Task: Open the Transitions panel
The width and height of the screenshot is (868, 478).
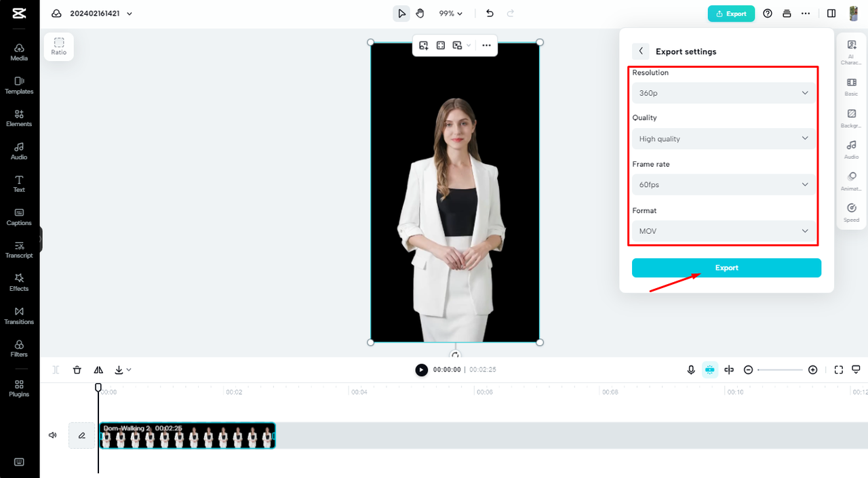Action: click(19, 316)
